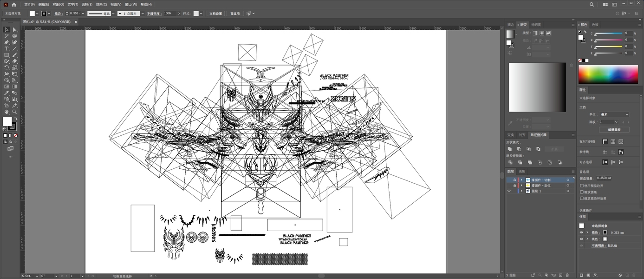
Task: Select the Selection (black arrow) tool
Action: (x=7, y=30)
